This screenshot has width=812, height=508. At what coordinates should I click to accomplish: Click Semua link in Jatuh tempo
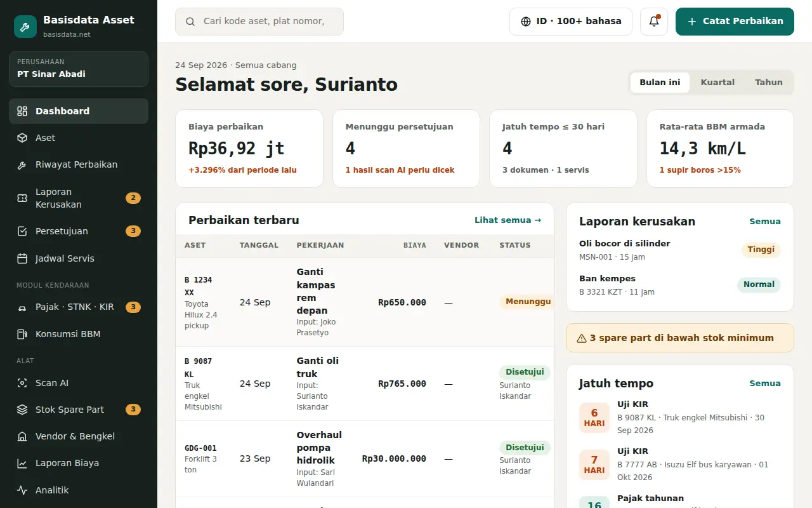pos(765,384)
